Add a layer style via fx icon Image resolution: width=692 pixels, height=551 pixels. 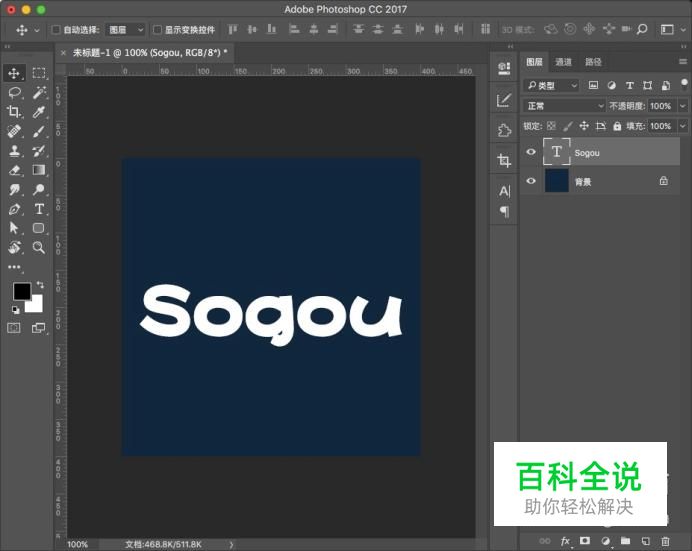click(565, 541)
